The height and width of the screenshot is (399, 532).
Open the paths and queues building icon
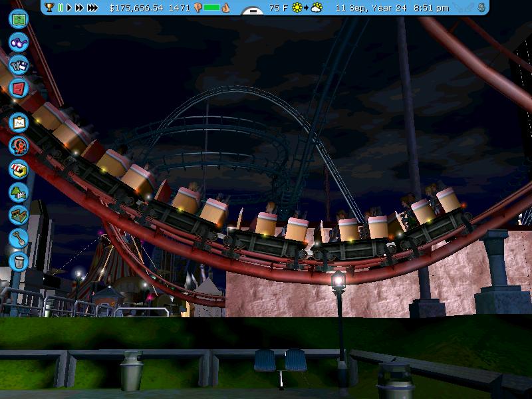(x=19, y=215)
